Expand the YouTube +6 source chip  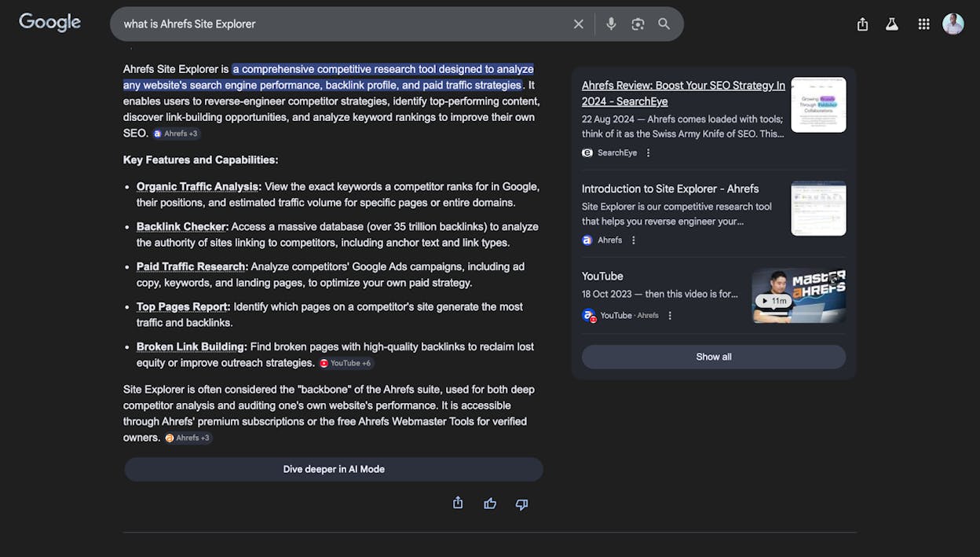(x=346, y=363)
